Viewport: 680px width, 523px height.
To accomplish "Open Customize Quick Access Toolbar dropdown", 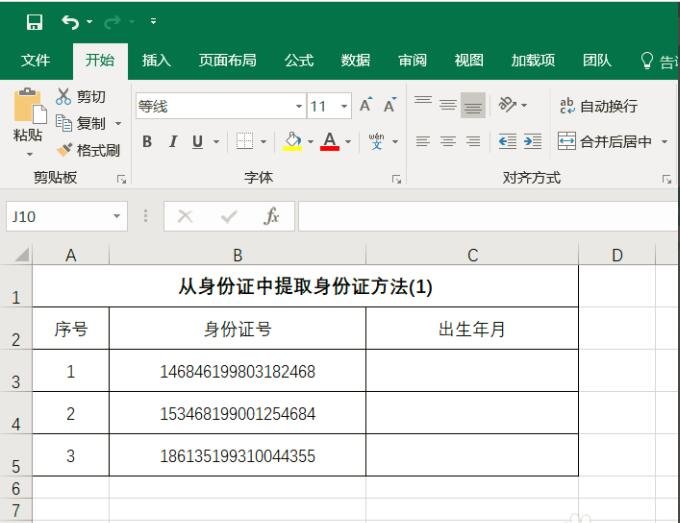I will coord(153,21).
